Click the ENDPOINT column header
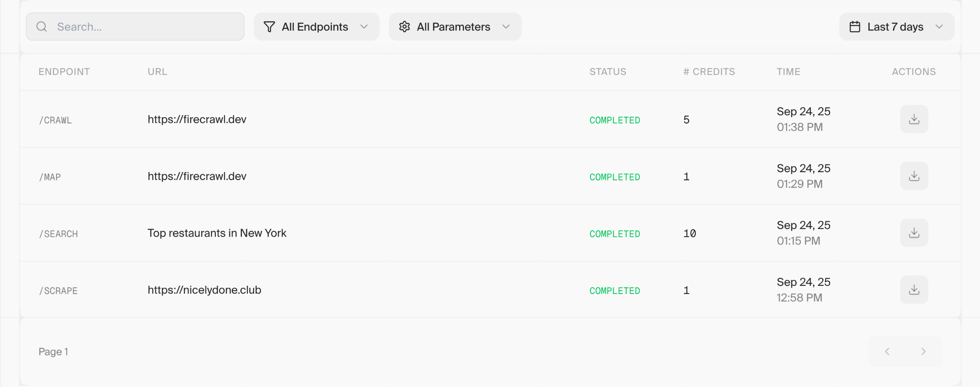Image resolution: width=980 pixels, height=387 pixels. (x=64, y=72)
